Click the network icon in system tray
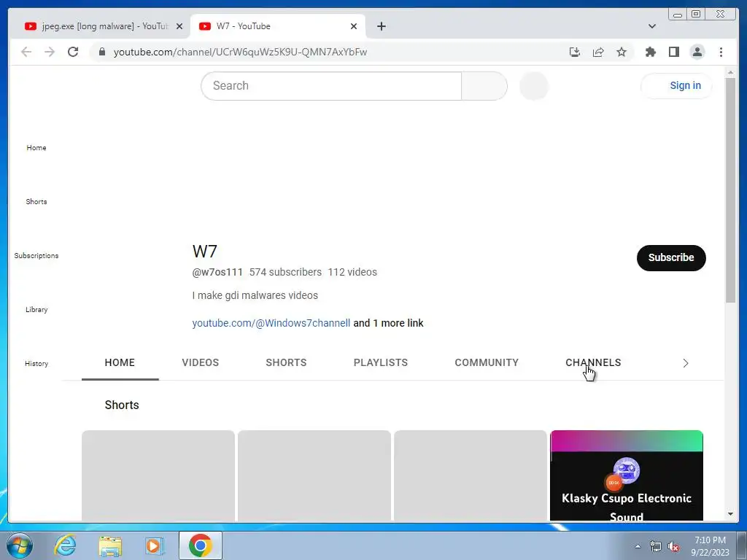Screen dimensions: 747x560 click(x=656, y=547)
